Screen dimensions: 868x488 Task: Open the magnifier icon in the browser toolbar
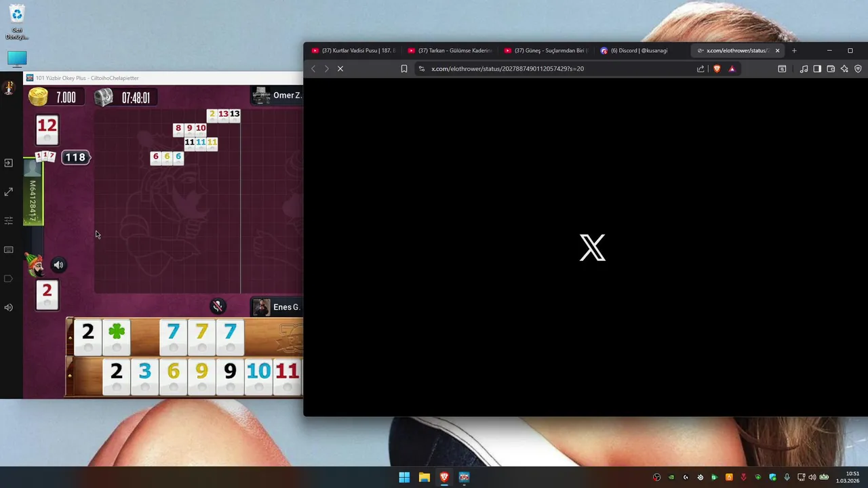tap(782, 68)
